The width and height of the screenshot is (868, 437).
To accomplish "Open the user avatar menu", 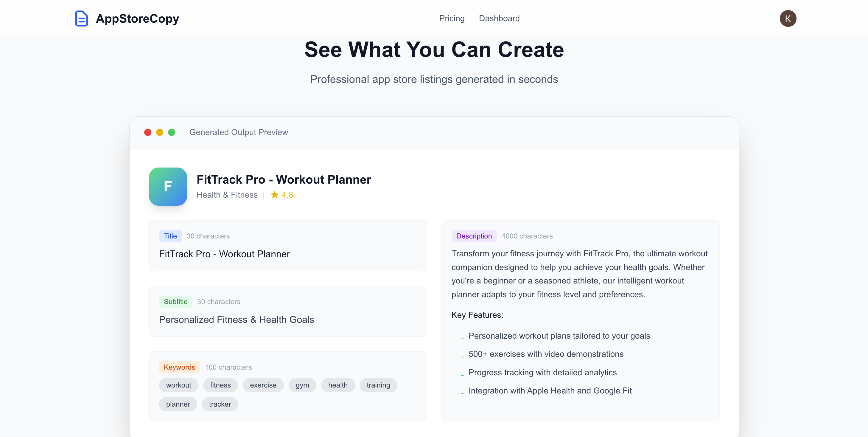I will click(x=788, y=18).
